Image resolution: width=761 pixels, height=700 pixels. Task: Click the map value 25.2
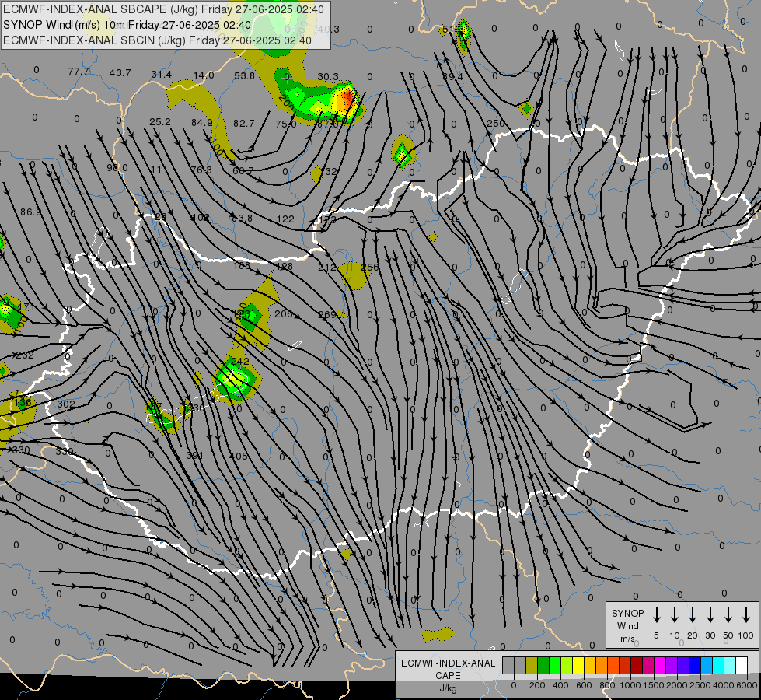click(159, 121)
